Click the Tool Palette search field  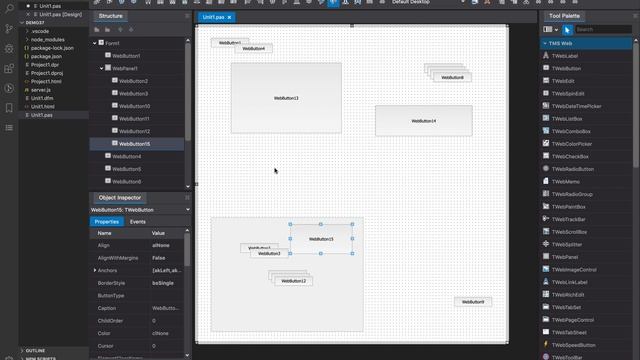(x=603, y=29)
